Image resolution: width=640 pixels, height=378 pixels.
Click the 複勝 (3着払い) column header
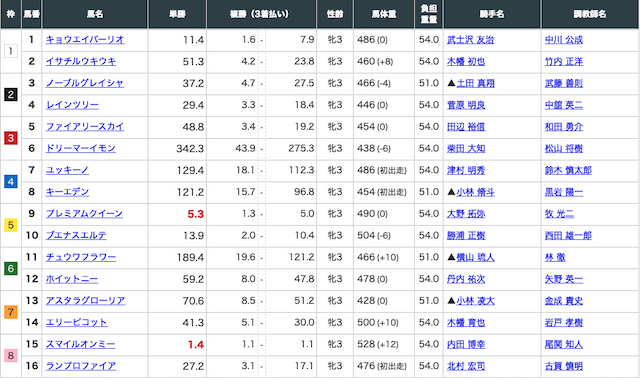pyautogui.click(x=261, y=14)
